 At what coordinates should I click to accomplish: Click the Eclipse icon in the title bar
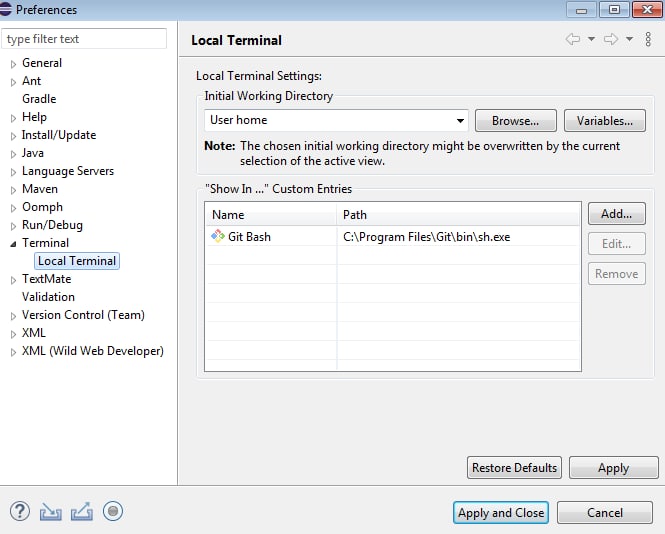point(5,9)
